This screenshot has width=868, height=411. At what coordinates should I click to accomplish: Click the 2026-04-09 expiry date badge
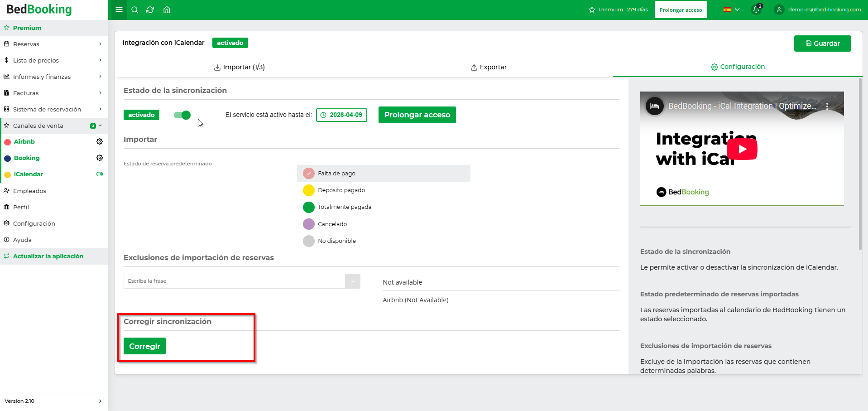click(341, 115)
